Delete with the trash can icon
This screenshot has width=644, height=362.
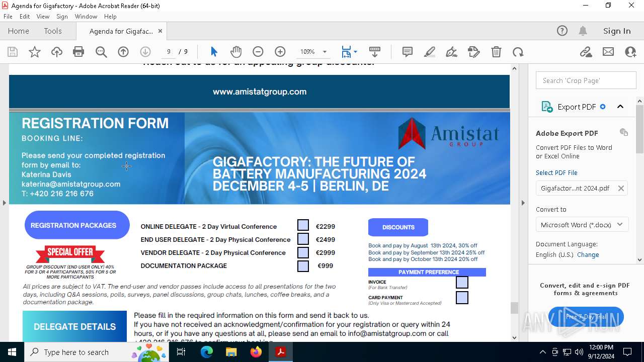click(496, 52)
